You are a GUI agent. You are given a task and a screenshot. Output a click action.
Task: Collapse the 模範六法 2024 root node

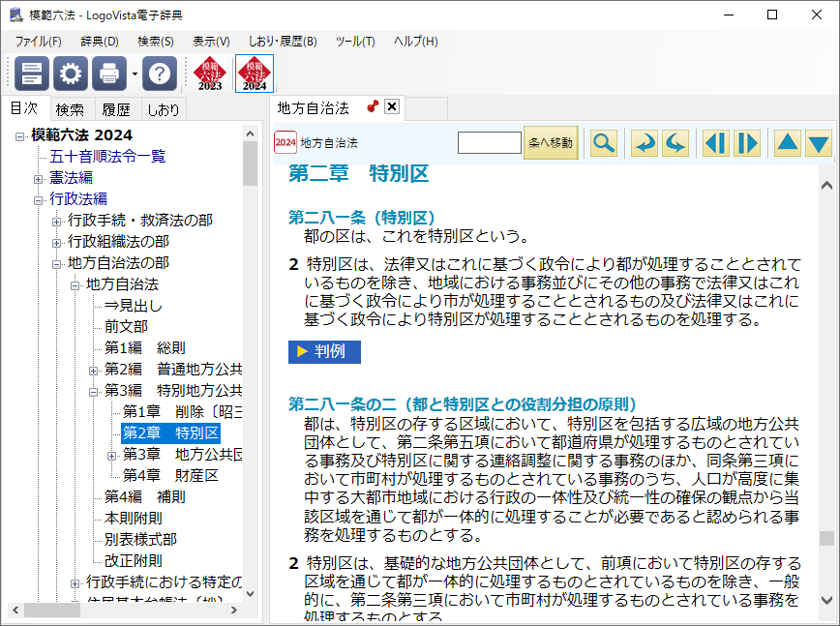[x=19, y=136]
